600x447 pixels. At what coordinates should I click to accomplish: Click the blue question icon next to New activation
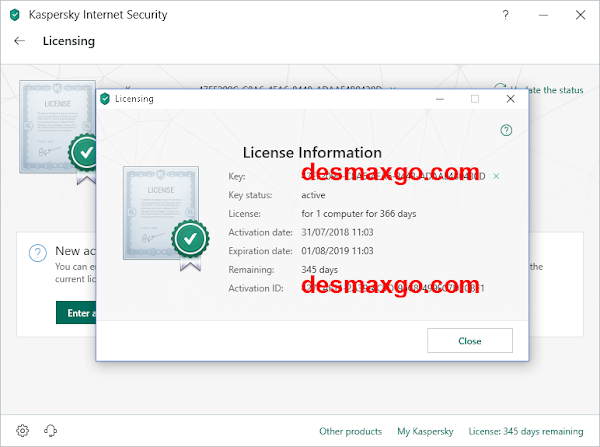point(38,253)
